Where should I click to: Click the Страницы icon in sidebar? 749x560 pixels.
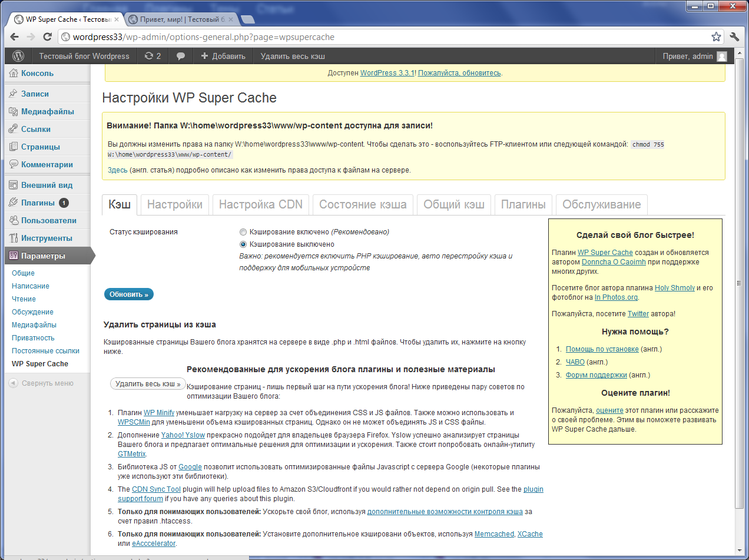(x=14, y=147)
